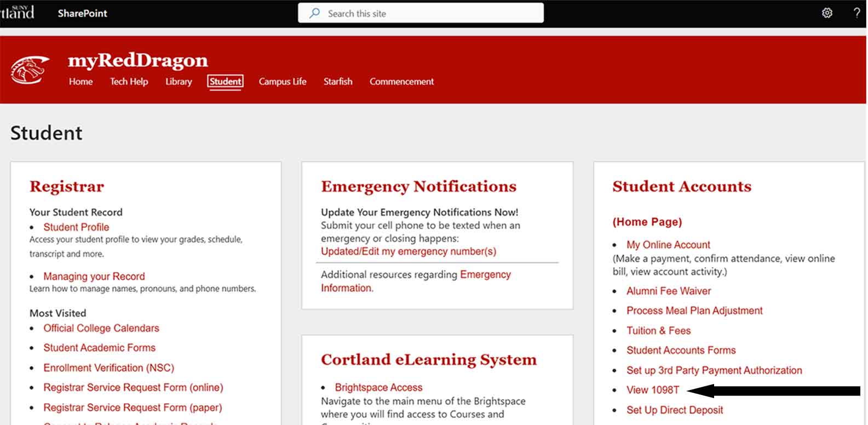The height and width of the screenshot is (425, 868).
Task: Open the Alumni Fee Waiver link
Action: (669, 291)
